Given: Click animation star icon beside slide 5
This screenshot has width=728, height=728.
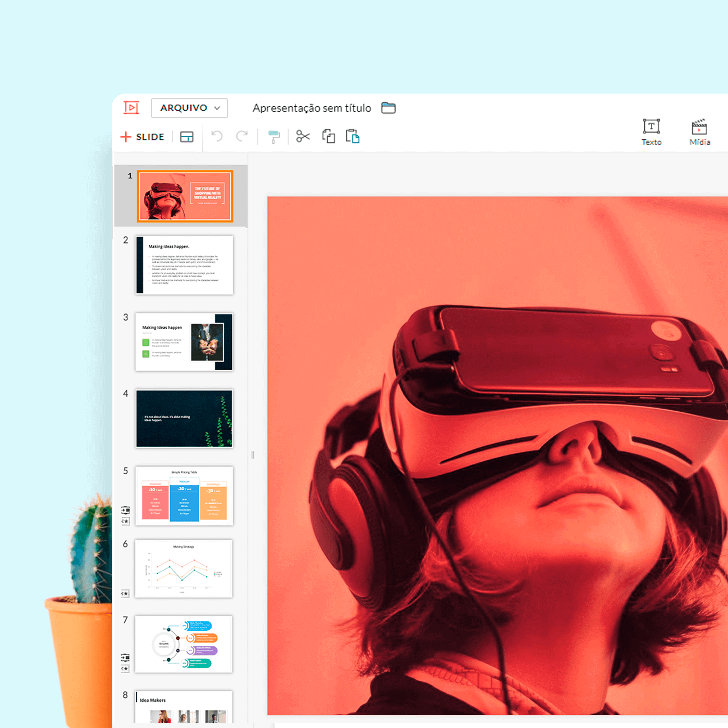Looking at the screenshot, I should tap(125, 521).
